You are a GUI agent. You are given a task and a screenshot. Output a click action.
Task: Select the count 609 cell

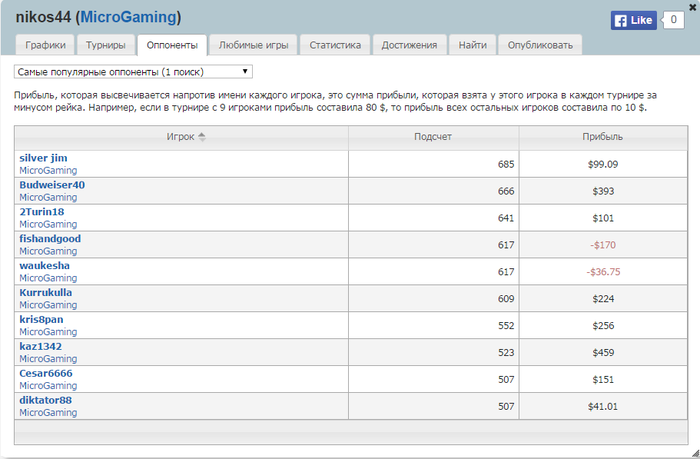tap(433, 299)
